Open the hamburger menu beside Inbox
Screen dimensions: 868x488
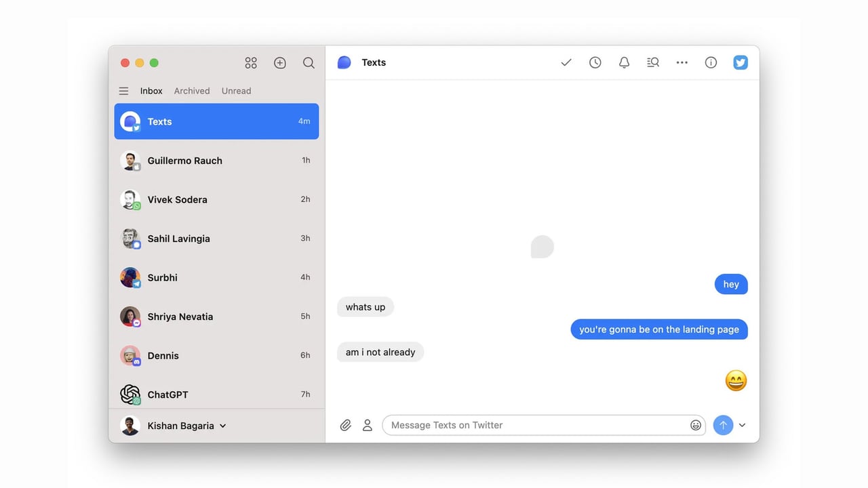[x=123, y=91]
